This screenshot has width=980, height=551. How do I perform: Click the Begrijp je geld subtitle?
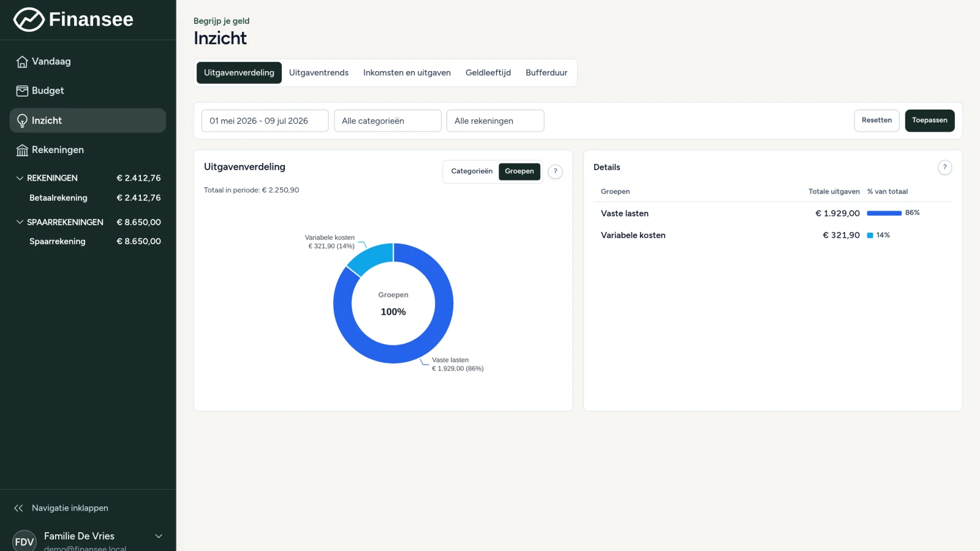222,21
